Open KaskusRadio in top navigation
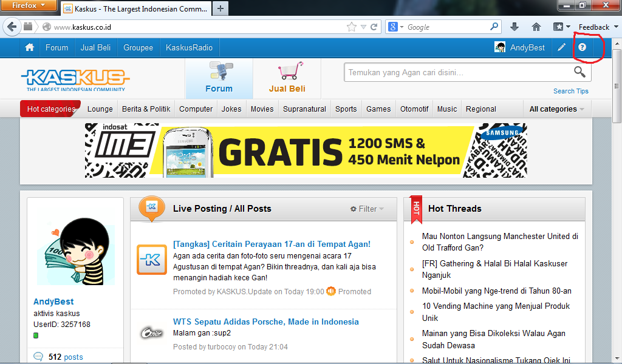 [x=190, y=47]
